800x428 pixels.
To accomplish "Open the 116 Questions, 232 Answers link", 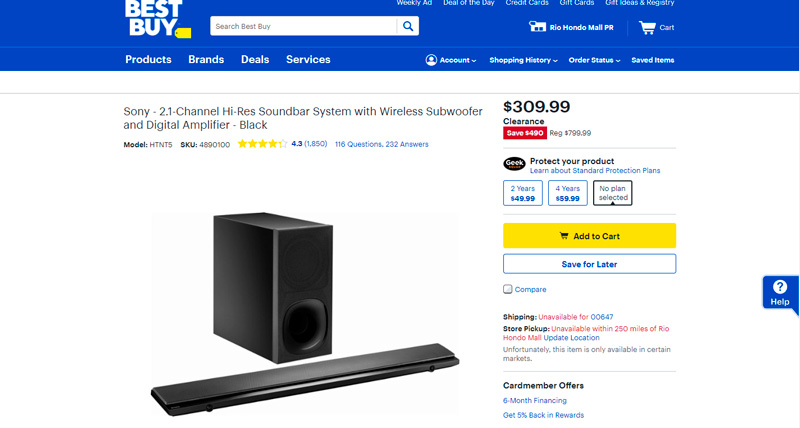I will tap(382, 144).
